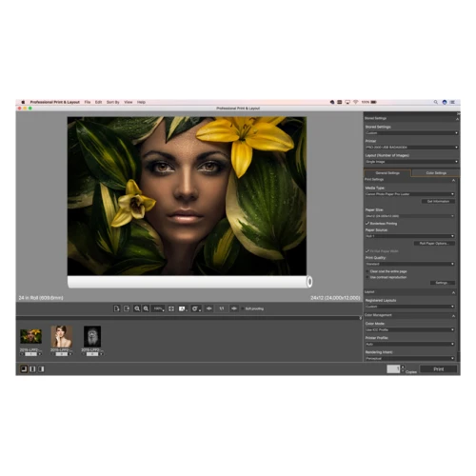Open the Print Quality dropdown
476x476 pixels.
(x=409, y=264)
